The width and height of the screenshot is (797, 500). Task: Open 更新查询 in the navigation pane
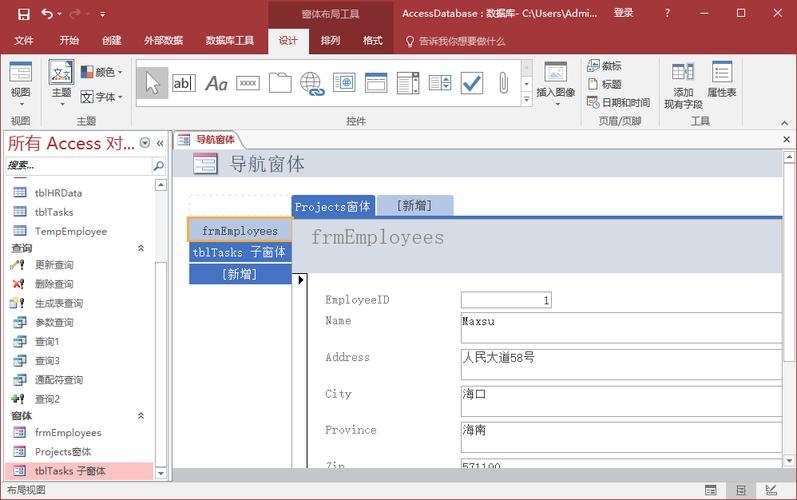click(54, 265)
